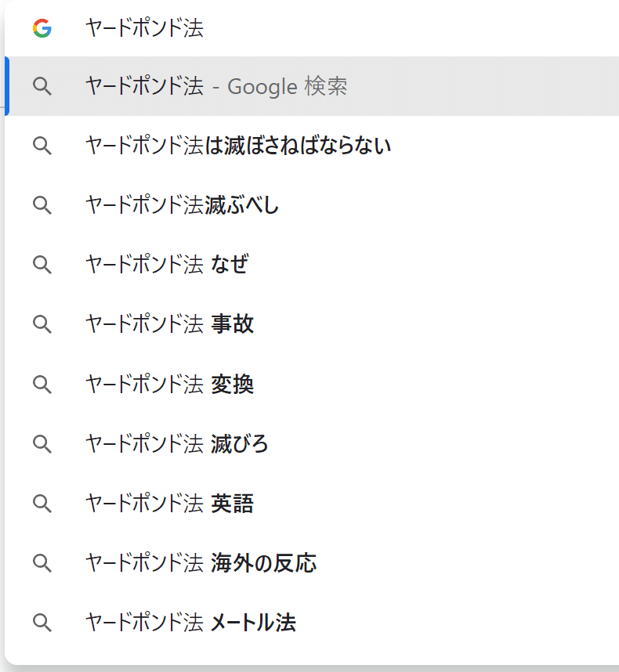Click magnifier icon beside 滅びろ suggestion

point(42,443)
